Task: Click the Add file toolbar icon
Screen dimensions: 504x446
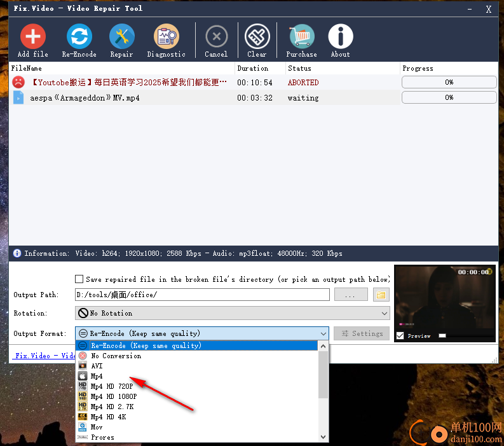Action: [33, 36]
